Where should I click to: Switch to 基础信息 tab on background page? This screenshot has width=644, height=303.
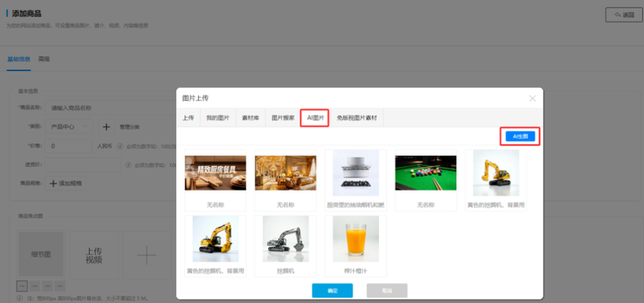point(18,59)
